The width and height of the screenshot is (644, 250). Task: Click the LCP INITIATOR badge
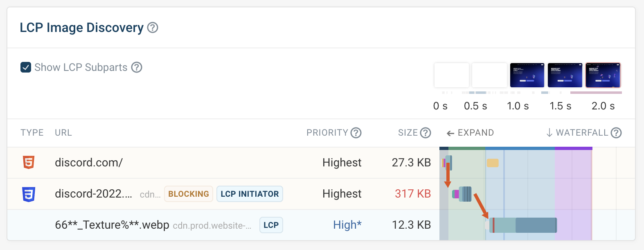click(x=250, y=194)
